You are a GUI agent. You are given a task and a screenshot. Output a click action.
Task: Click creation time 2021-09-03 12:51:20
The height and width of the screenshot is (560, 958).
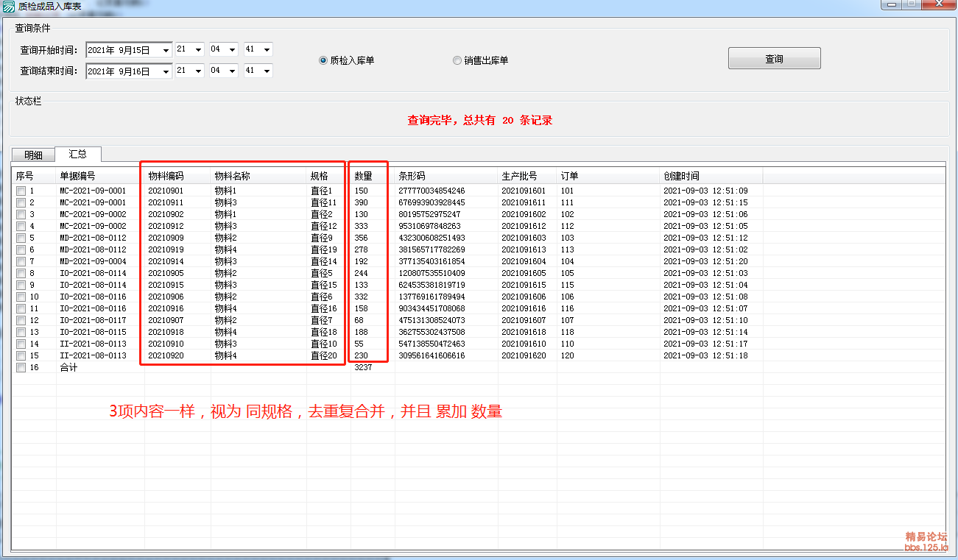[x=705, y=262]
